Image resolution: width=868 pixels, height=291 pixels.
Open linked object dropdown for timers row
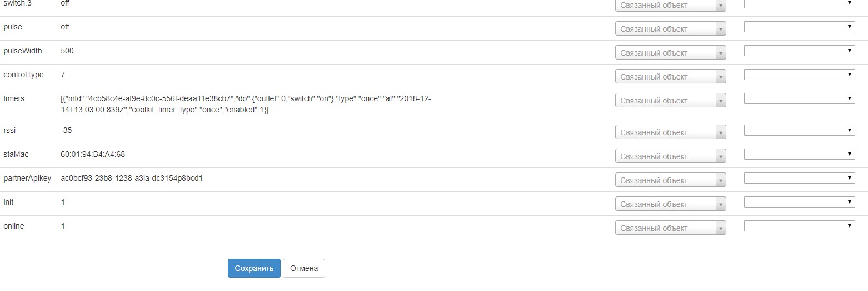coord(670,101)
